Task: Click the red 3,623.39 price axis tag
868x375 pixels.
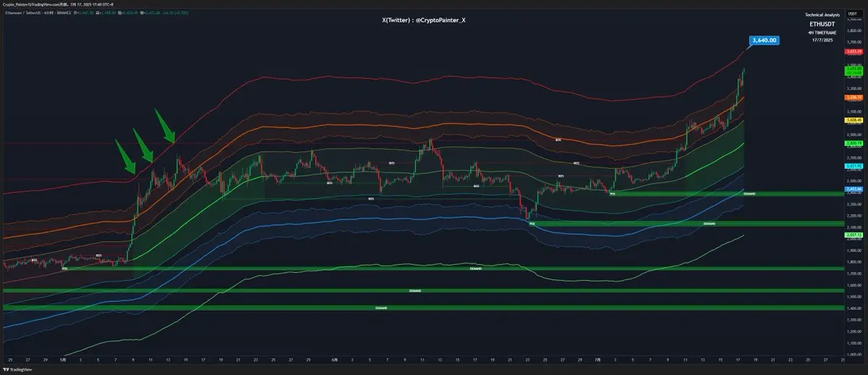Action: coord(853,51)
